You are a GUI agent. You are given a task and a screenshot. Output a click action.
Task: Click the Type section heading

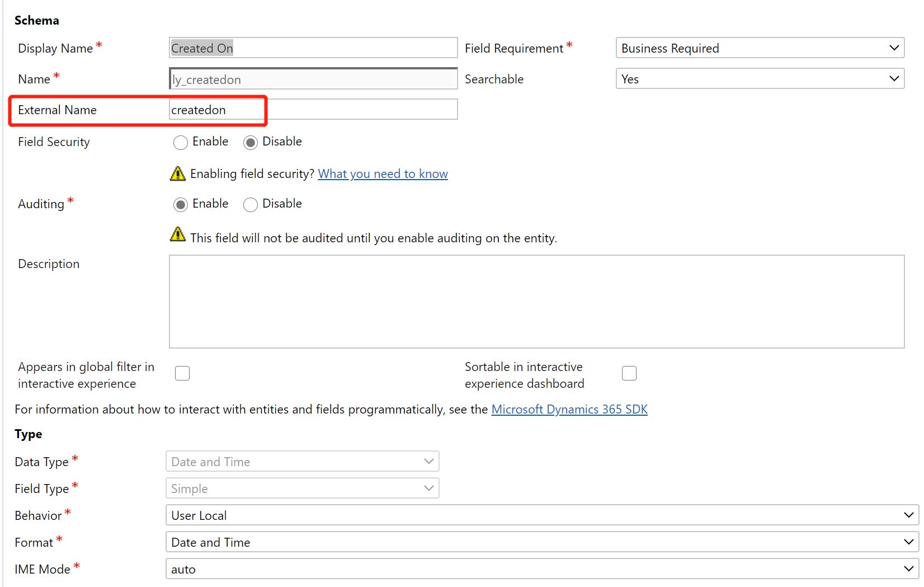click(x=29, y=434)
